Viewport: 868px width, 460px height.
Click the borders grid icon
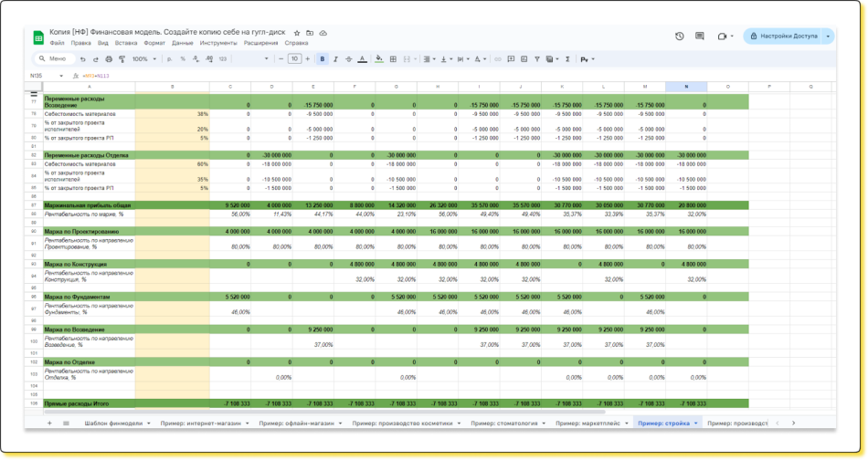point(393,59)
